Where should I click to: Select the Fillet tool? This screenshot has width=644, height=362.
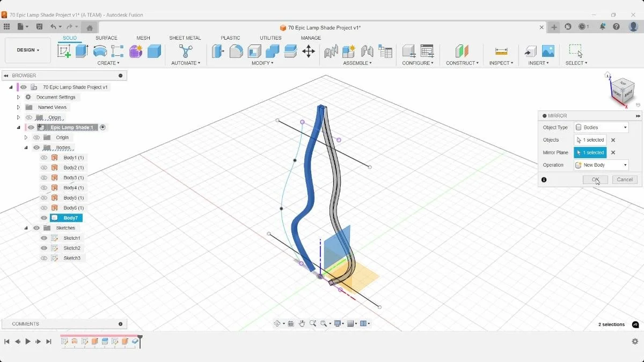(236, 51)
